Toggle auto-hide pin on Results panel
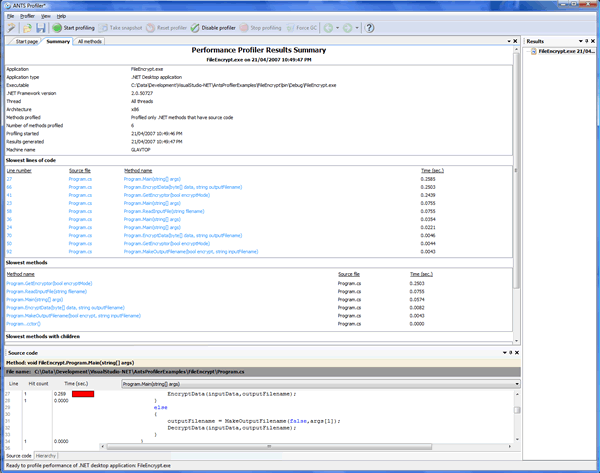Viewport: 600px width, 473px height. pyautogui.click(x=586, y=41)
